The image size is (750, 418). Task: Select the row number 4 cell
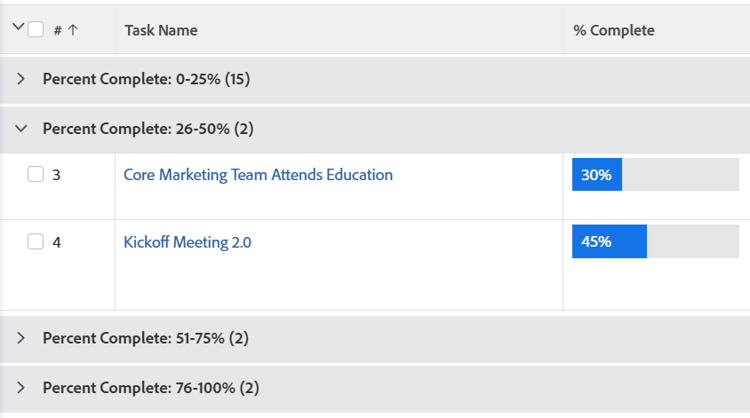coord(57,242)
